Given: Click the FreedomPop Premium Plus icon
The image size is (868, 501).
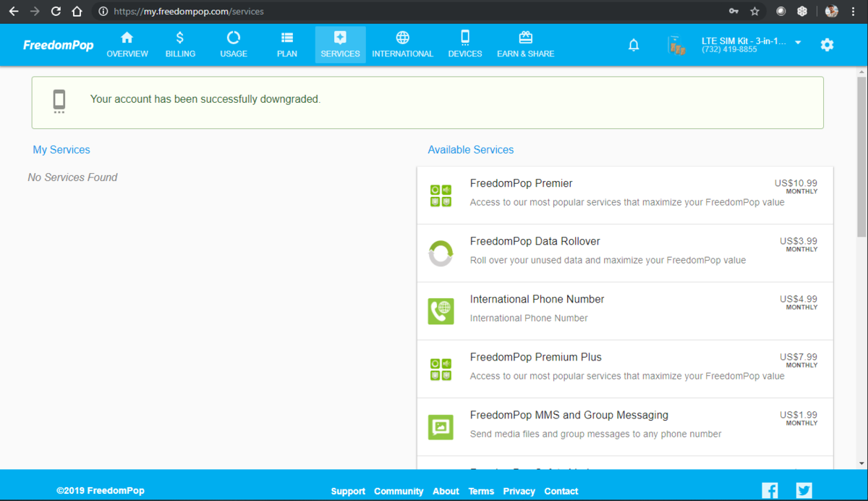Looking at the screenshot, I should tap(441, 369).
